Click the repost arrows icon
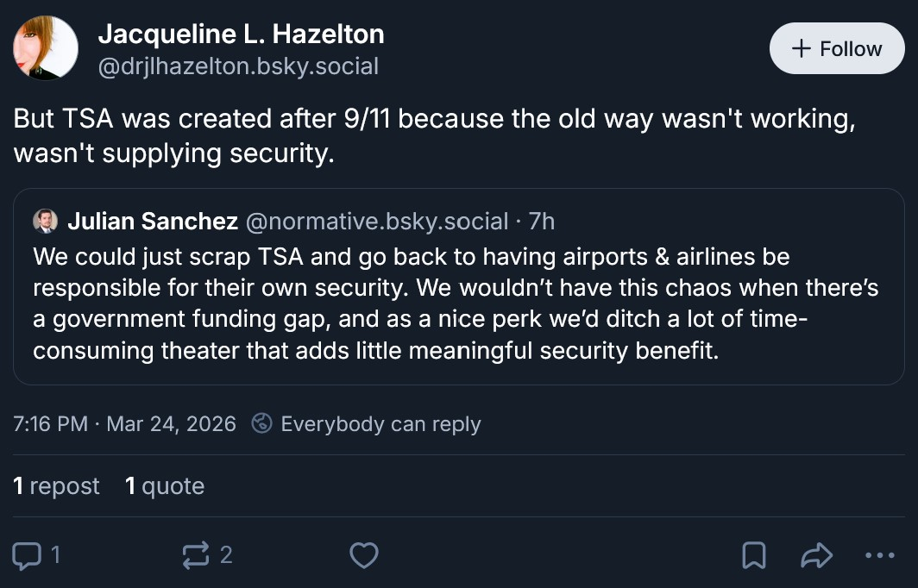918x588 pixels. pyautogui.click(x=196, y=555)
